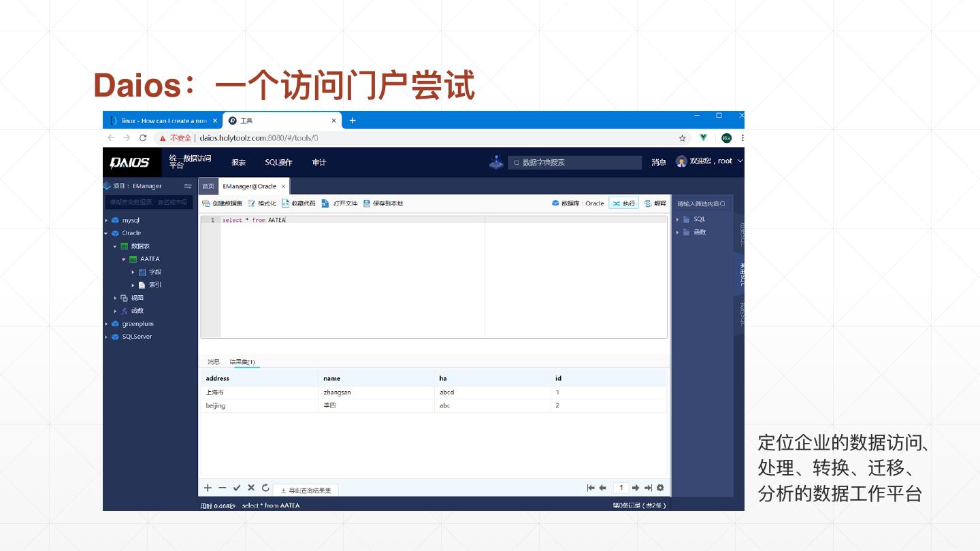Close the EManager@Oracle tab
980x551 pixels.
pos(283,186)
